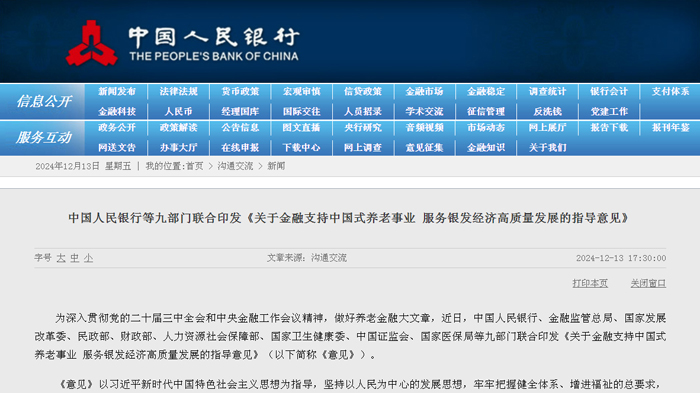The image size is (700, 393).
Task: Click the People's Bank of China red logo
Action: pyautogui.click(x=92, y=43)
